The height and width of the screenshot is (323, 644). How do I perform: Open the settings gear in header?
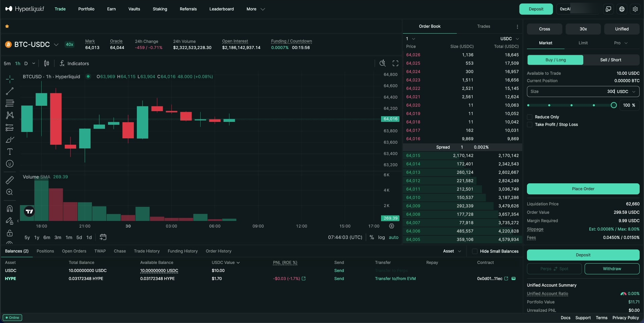[x=635, y=9]
